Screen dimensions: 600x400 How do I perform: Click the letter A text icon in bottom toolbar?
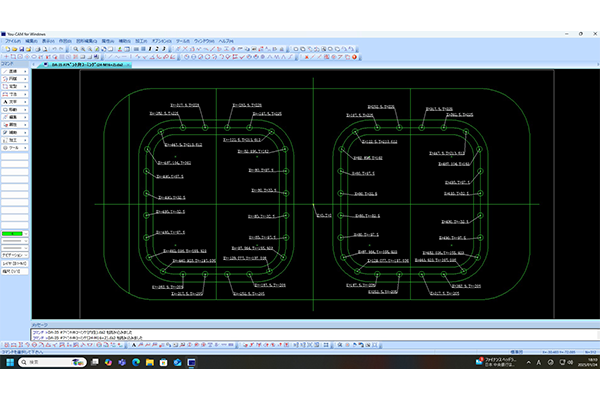pos(134,345)
